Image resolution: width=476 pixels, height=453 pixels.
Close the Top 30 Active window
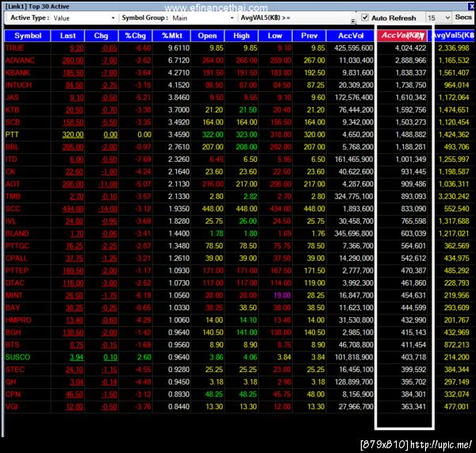coord(470,6)
